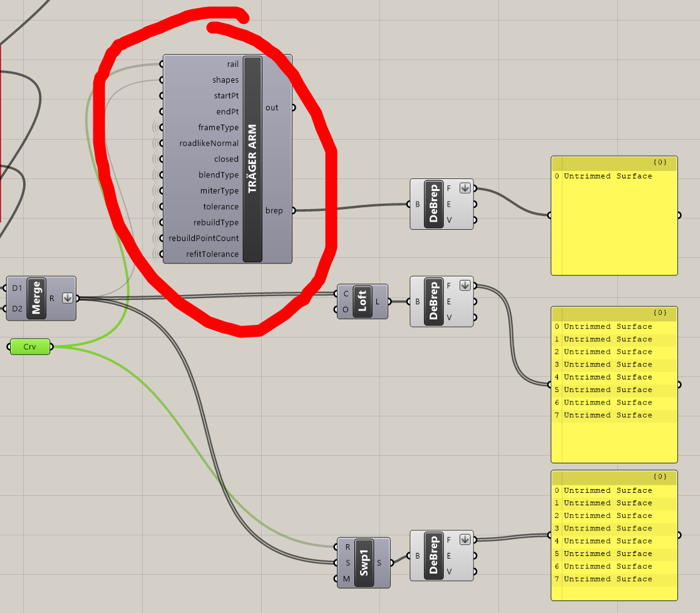Select the Merge component

[x=36, y=298]
